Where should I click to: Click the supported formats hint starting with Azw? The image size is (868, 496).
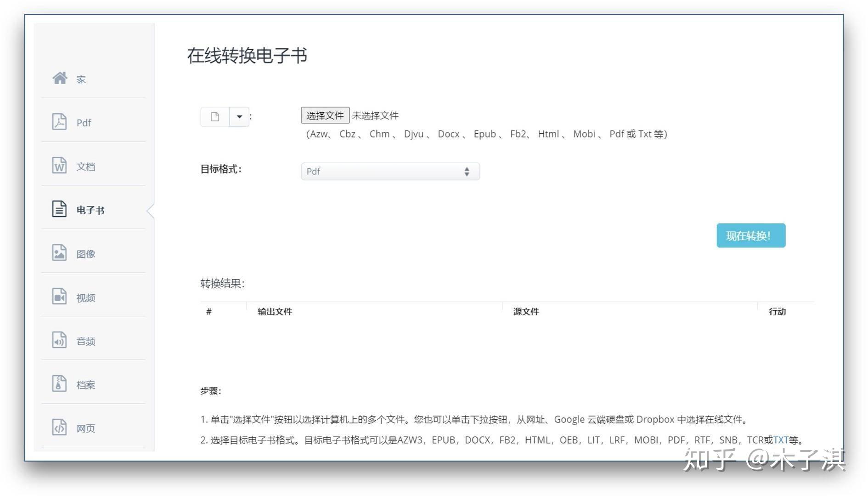tap(487, 134)
